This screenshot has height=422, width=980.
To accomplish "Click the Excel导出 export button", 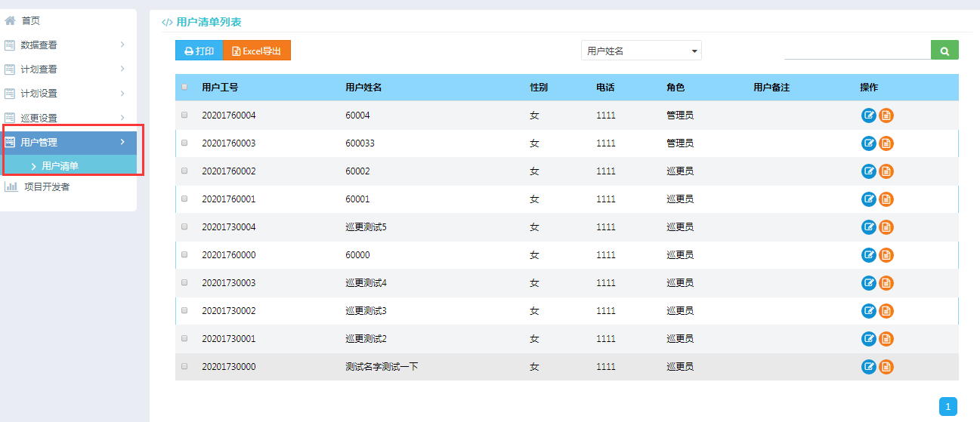I will 257,51.
